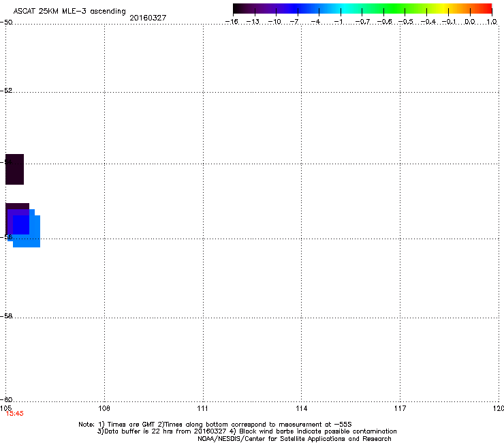The height and width of the screenshot is (443, 504).
Task: Click the latitude label -50
Action: click(x=7, y=22)
